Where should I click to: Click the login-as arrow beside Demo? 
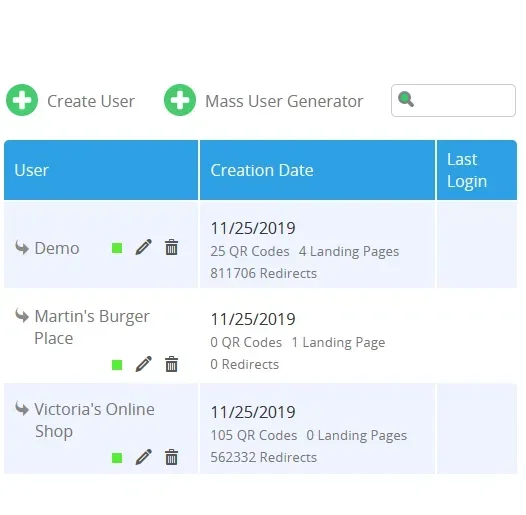[x=22, y=248]
